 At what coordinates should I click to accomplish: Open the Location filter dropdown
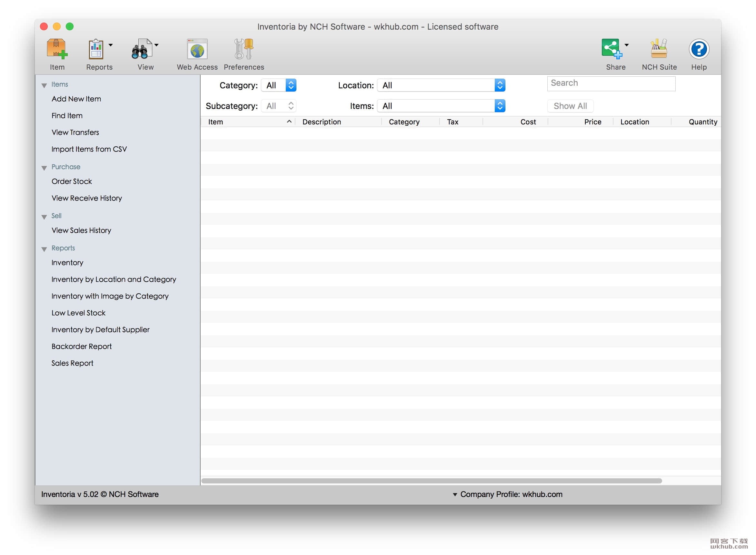[441, 85]
